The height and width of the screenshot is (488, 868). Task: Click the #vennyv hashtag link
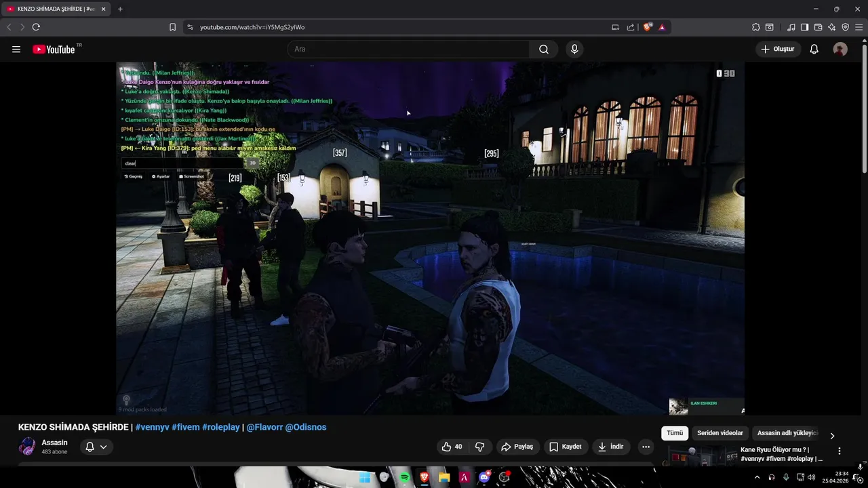coord(153,427)
